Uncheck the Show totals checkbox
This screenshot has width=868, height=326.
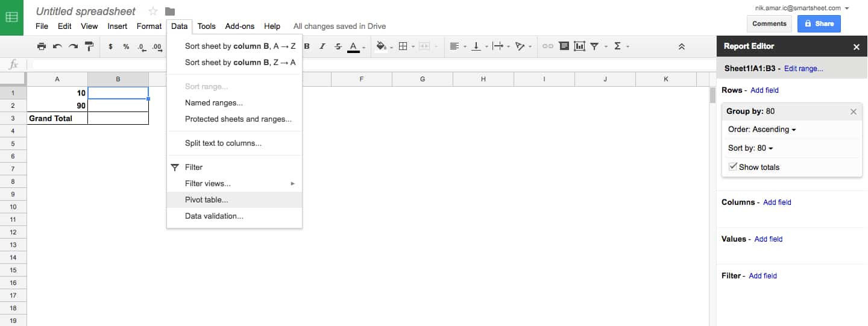[x=733, y=167]
